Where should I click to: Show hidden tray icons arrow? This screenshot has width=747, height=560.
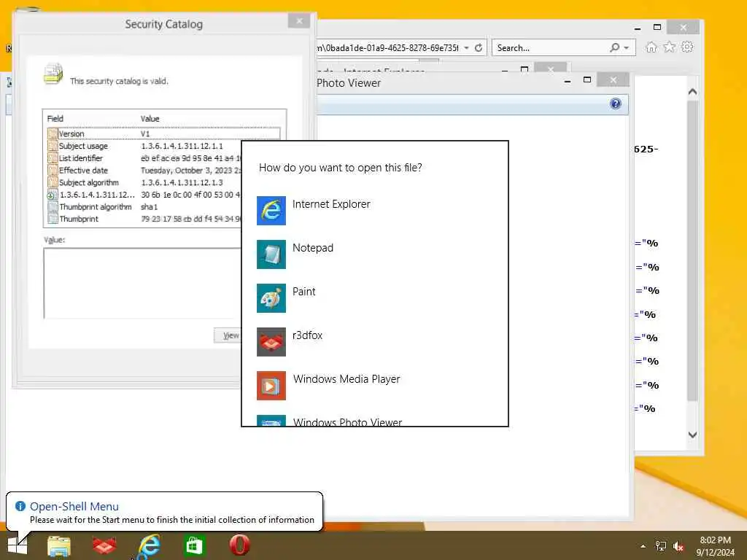643,546
